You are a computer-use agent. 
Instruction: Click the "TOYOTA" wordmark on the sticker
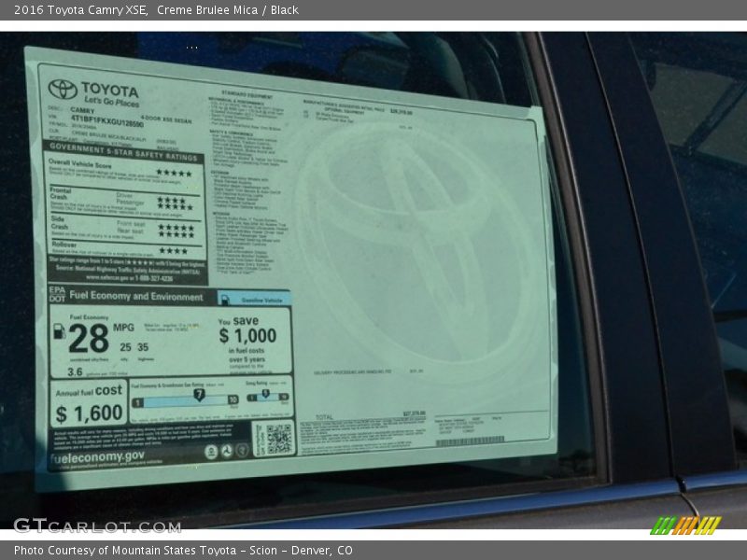coord(109,90)
